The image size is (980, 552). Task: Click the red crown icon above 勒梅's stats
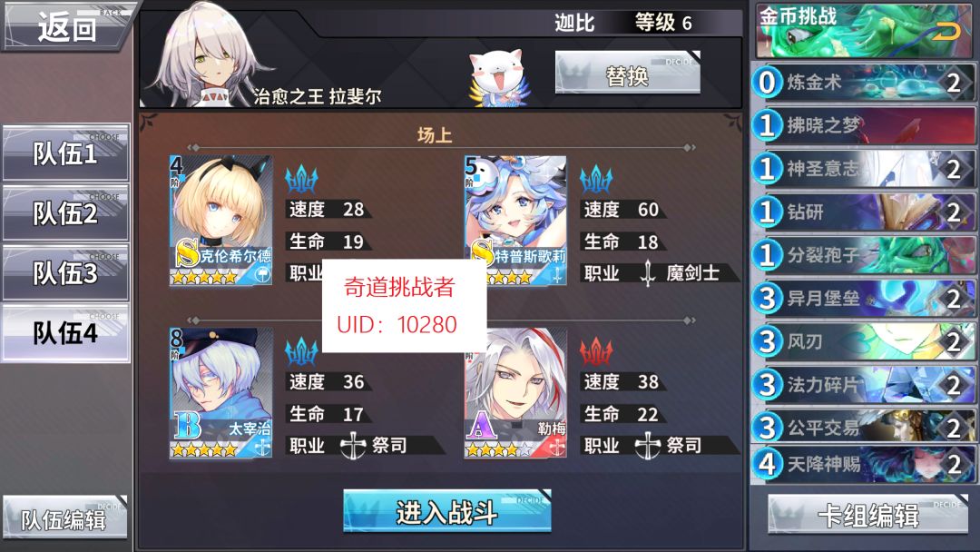click(595, 351)
